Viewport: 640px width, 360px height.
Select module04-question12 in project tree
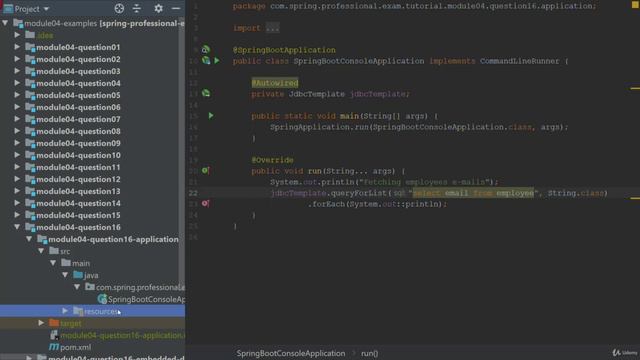pos(78,179)
